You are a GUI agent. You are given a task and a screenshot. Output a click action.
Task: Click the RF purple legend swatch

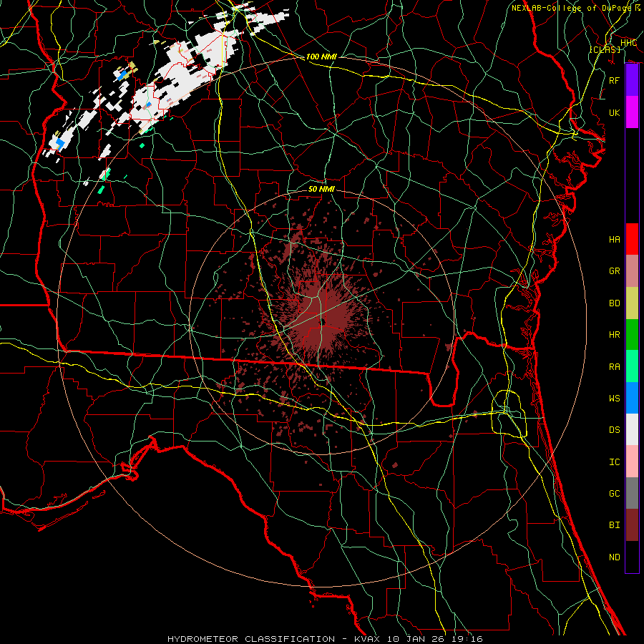pos(632,80)
